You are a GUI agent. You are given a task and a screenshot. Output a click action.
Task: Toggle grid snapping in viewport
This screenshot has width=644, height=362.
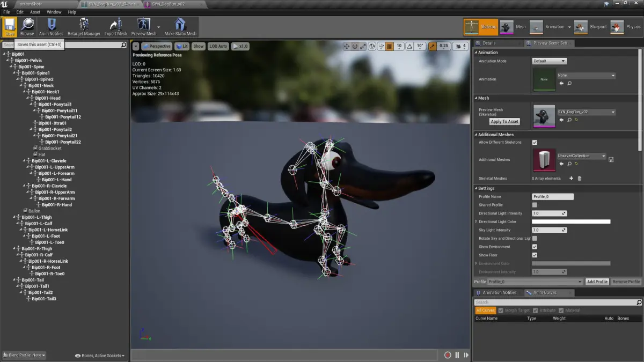tap(390, 47)
